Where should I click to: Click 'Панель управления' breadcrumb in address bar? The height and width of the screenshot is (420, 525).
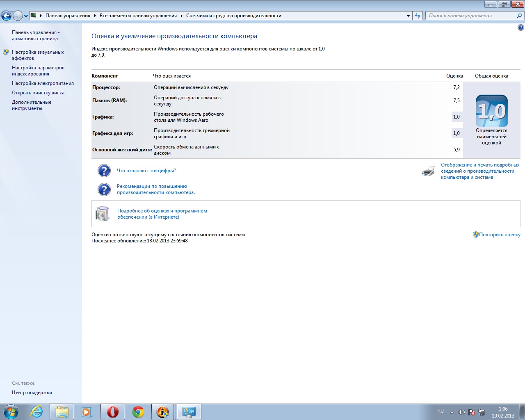click(x=68, y=16)
